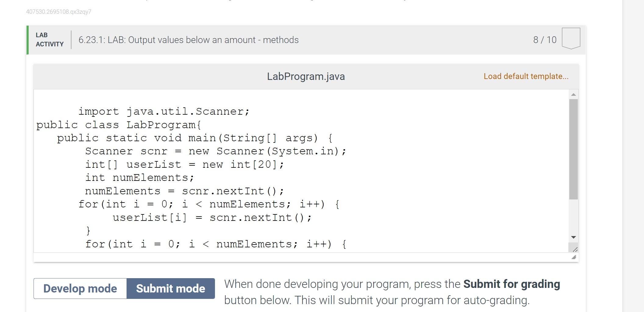Image resolution: width=644 pixels, height=312 pixels.
Task: Place cursor on 'userList[i] = scnr.nextInt();' line
Action: 212,218
